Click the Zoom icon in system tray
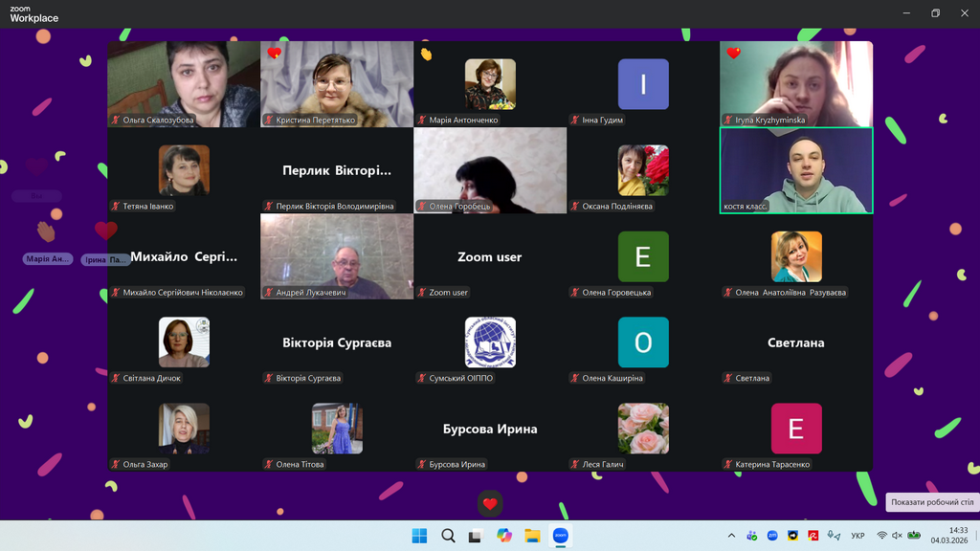This screenshot has height=551, width=980. (772, 536)
